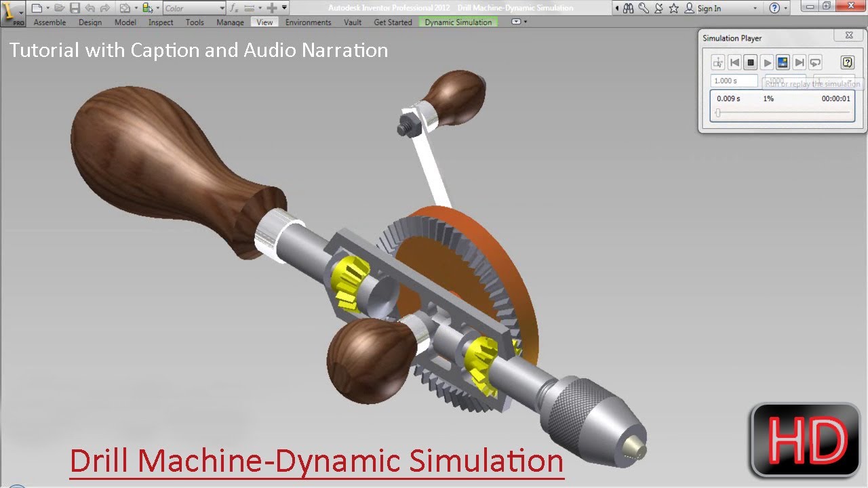
Task: Open the Design ribbon tab
Action: pyautogui.click(x=90, y=22)
